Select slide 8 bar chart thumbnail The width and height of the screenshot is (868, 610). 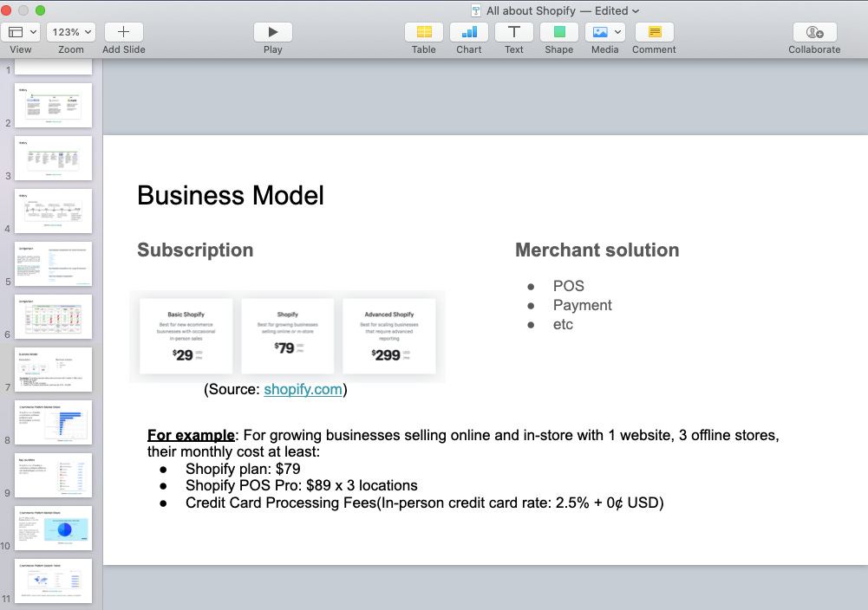[x=53, y=423]
